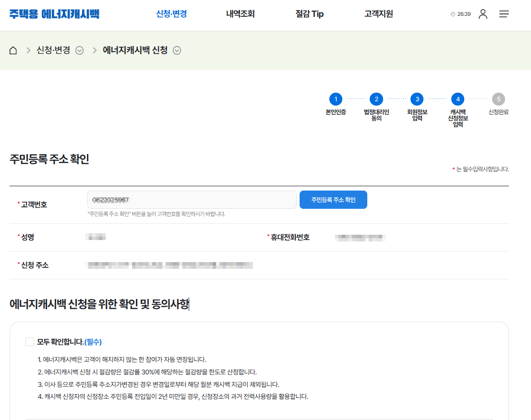Select step 2 법정대리인 동의 circle

(x=376, y=100)
